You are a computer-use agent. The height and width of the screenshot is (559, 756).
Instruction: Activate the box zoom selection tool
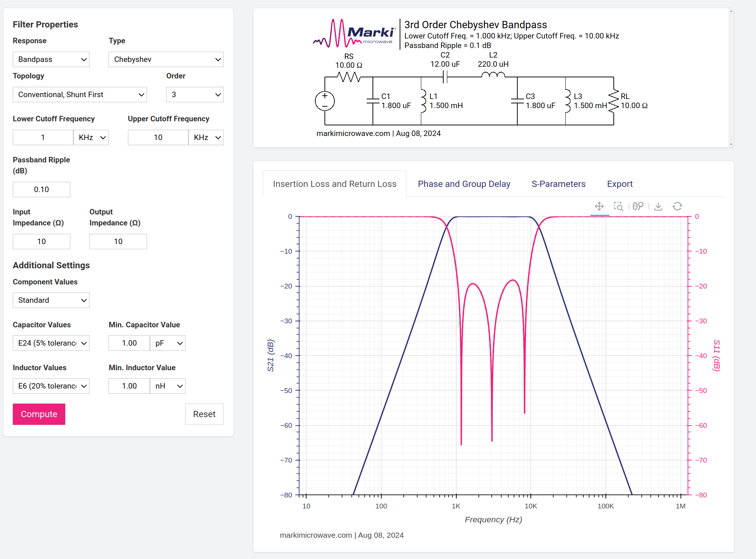click(618, 206)
